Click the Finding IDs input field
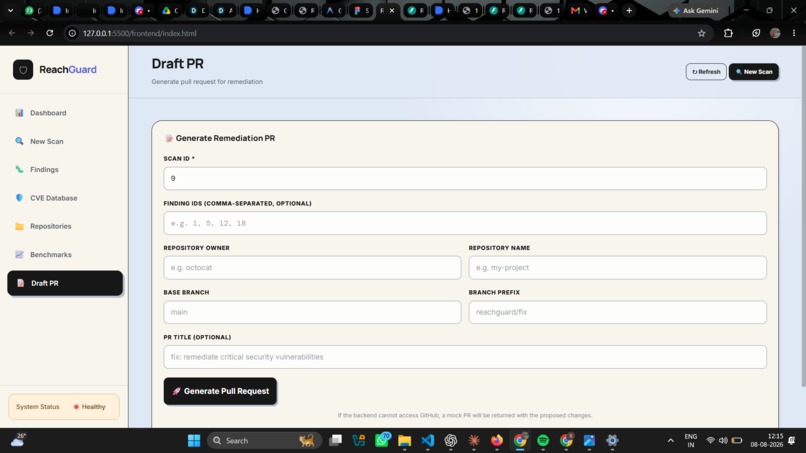Image resolution: width=806 pixels, height=453 pixels. click(465, 223)
